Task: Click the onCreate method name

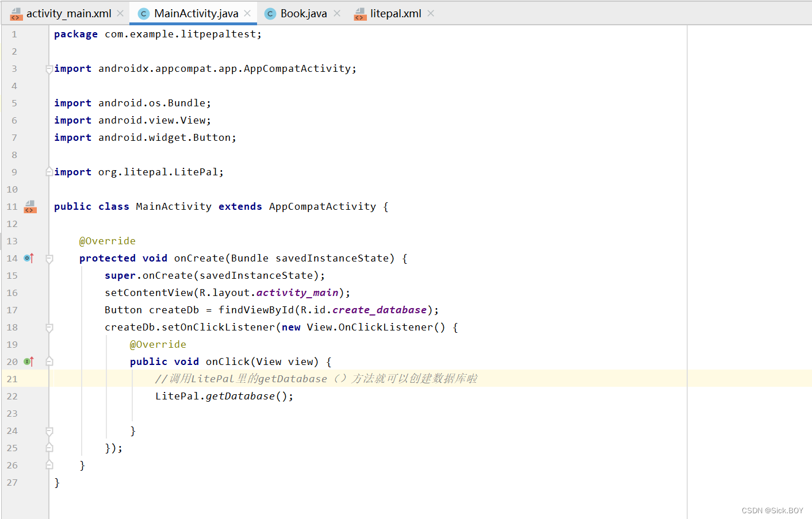Action: click(199, 258)
